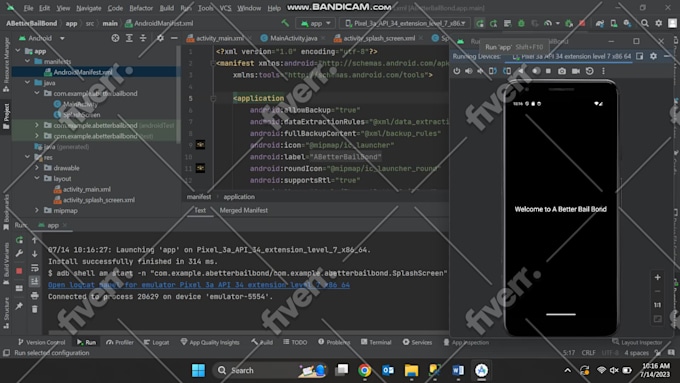Toggle the Structure sidebar button
Viewport: 680px width, 383px height.
pos(6,313)
